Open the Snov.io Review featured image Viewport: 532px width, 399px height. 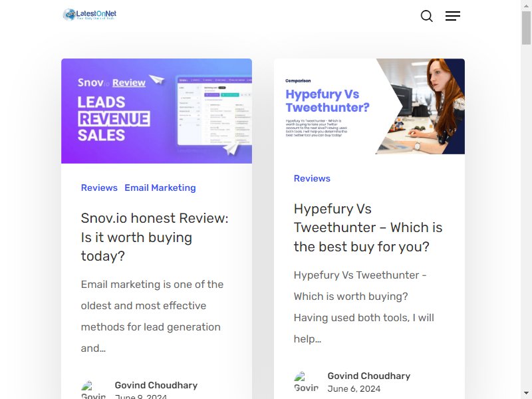(156, 111)
